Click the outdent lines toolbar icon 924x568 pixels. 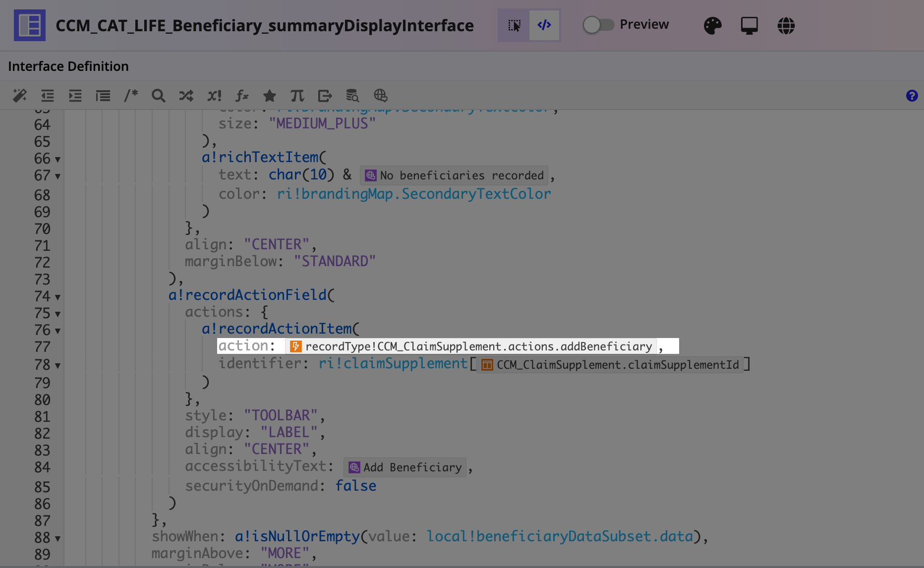click(48, 95)
